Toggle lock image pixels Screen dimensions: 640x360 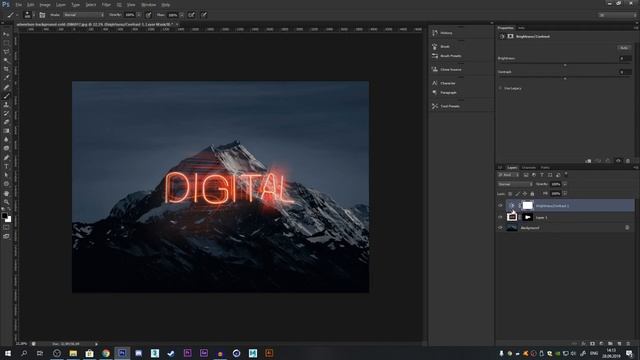[517, 193]
